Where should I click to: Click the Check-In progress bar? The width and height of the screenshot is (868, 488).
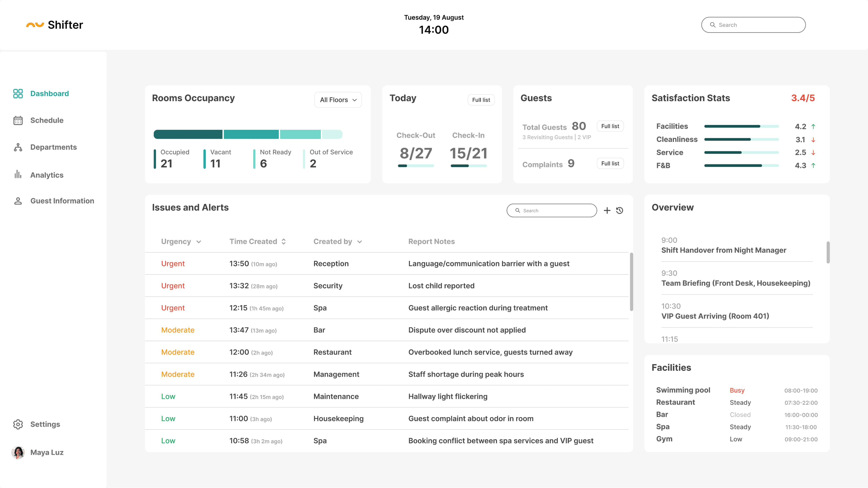tap(468, 166)
